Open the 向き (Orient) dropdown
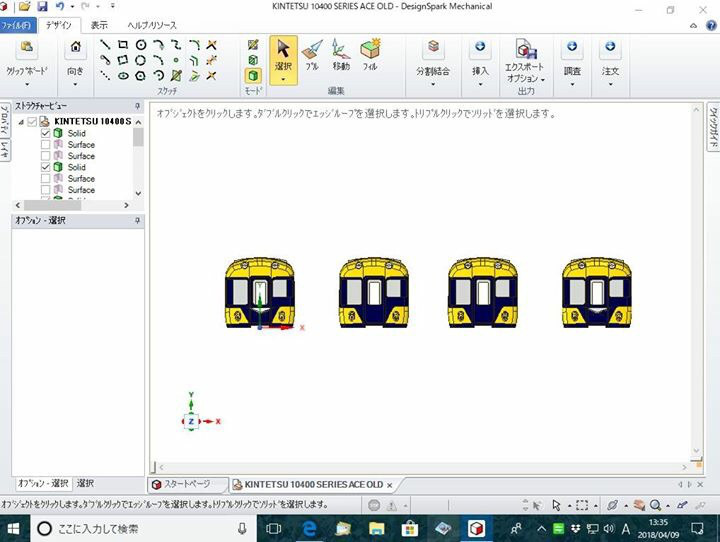720x542 pixels. pos(75,85)
